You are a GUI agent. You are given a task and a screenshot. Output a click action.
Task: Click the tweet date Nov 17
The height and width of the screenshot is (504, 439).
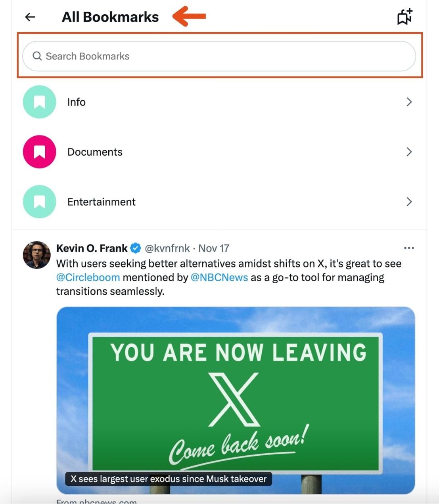pyautogui.click(x=213, y=248)
